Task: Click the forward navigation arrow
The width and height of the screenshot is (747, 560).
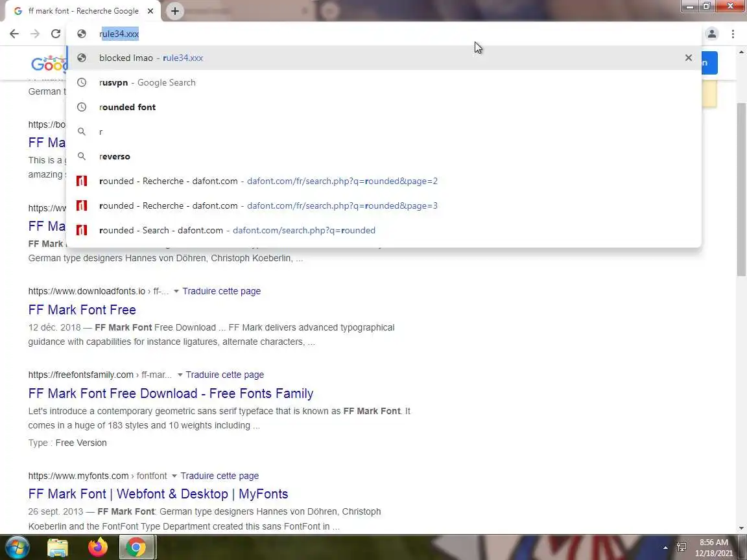Action: click(x=35, y=34)
